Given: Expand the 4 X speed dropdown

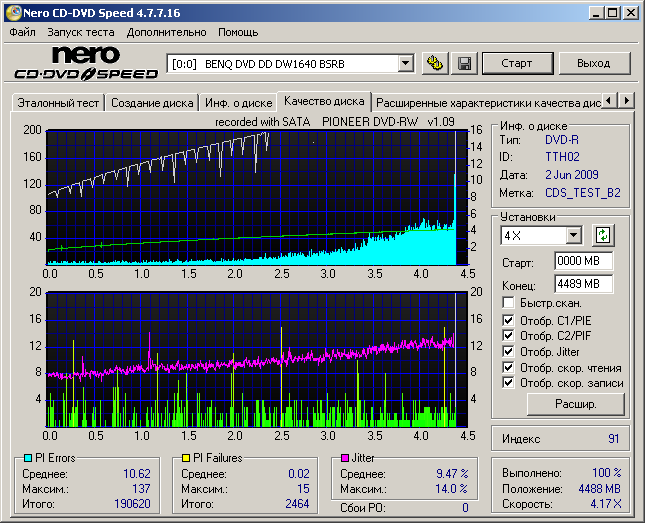Looking at the screenshot, I should [573, 236].
